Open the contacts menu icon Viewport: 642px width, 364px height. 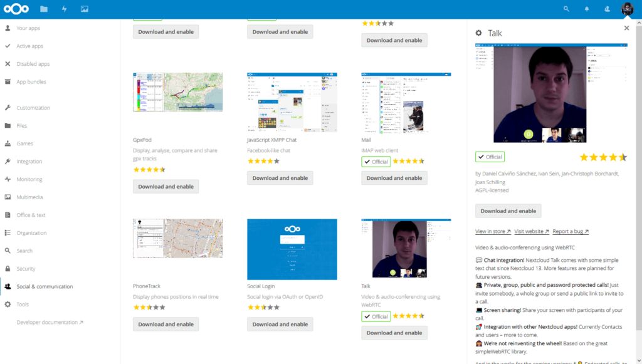coord(607,9)
